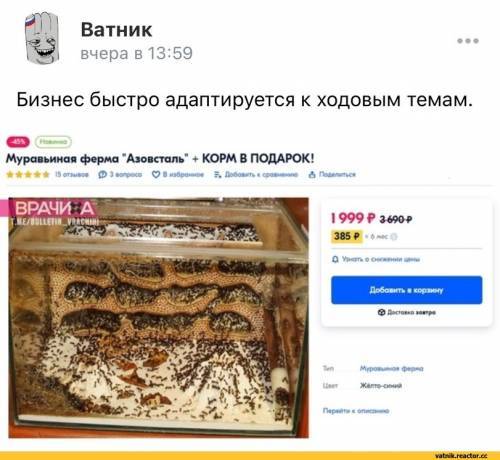The height and width of the screenshot is (460, 500).
Task: Click the Поделиться share icon
Action: (312, 174)
